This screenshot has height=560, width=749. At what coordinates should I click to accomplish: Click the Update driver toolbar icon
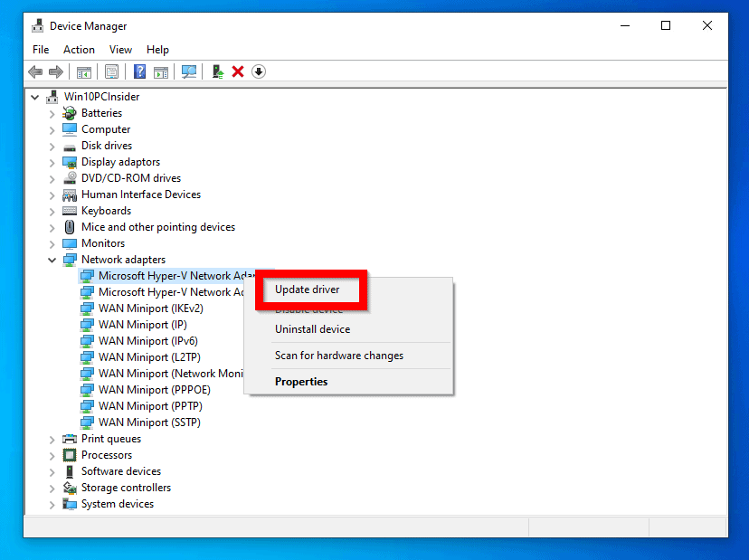[x=217, y=71]
